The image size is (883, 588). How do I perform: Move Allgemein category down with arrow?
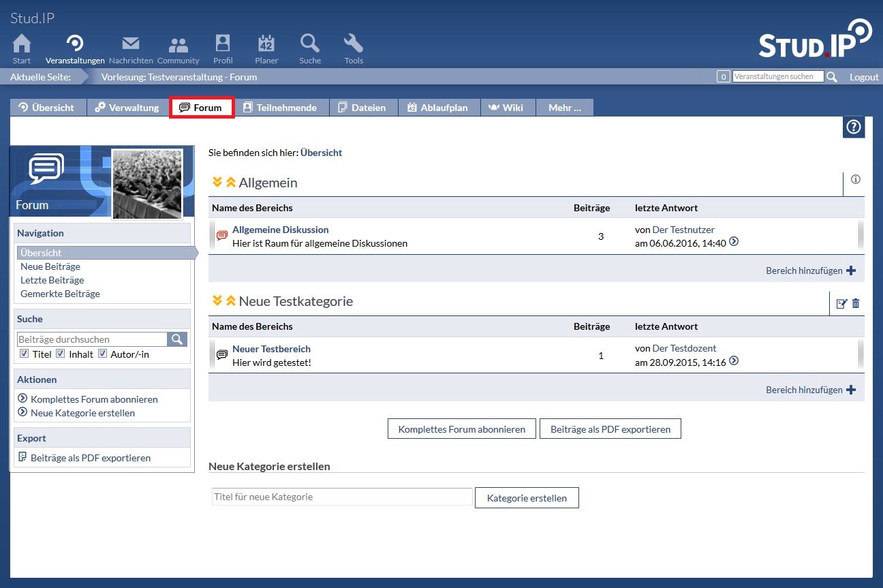click(217, 183)
